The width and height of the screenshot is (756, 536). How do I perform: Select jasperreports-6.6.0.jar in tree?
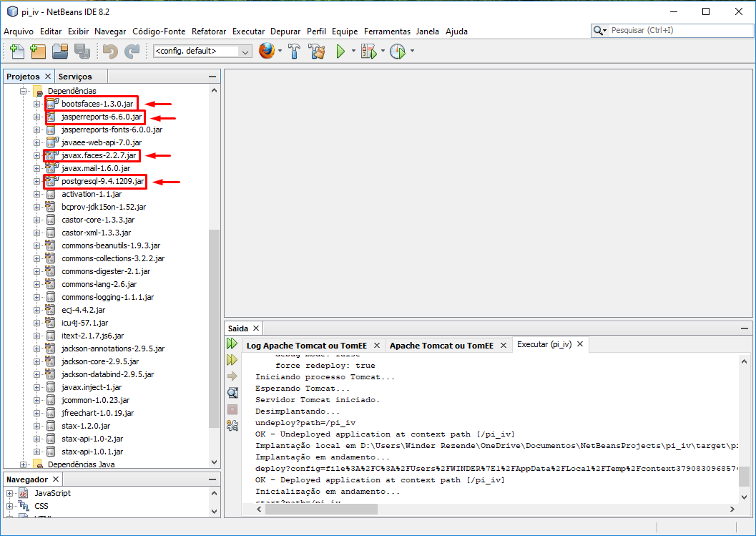click(x=102, y=117)
